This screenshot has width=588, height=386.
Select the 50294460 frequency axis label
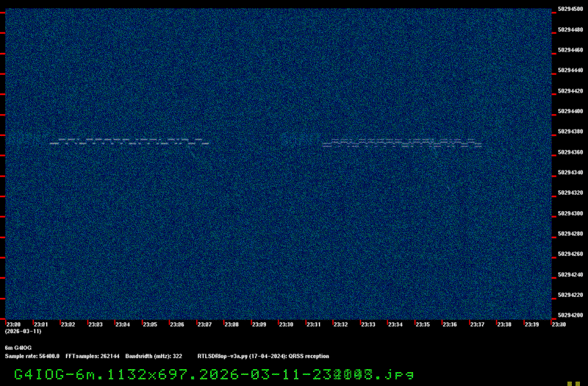[x=570, y=50]
